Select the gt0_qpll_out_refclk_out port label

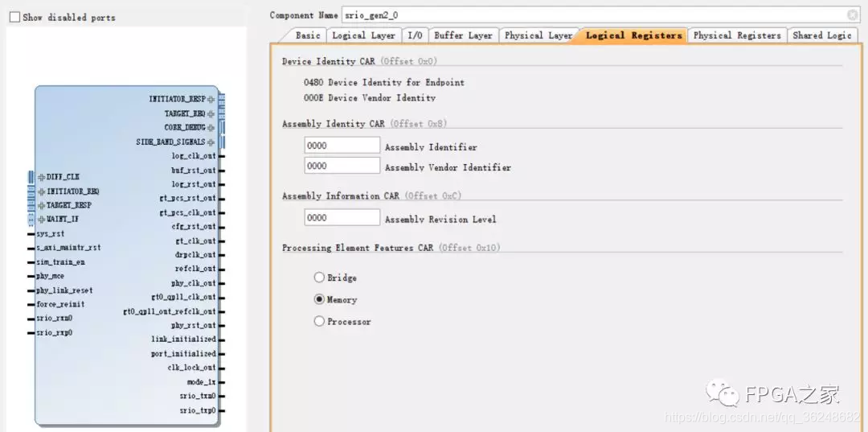[170, 312]
